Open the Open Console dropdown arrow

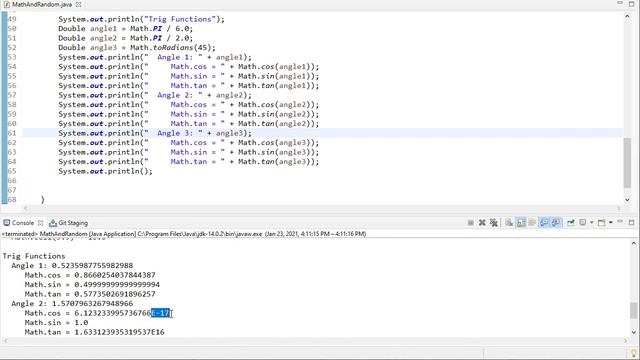click(611, 222)
